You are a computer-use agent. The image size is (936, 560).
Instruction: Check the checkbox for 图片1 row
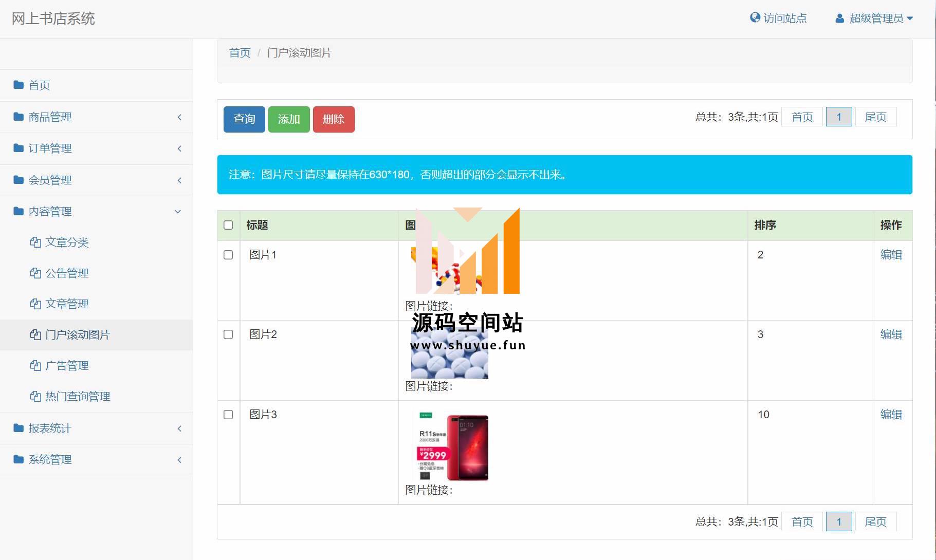228,255
